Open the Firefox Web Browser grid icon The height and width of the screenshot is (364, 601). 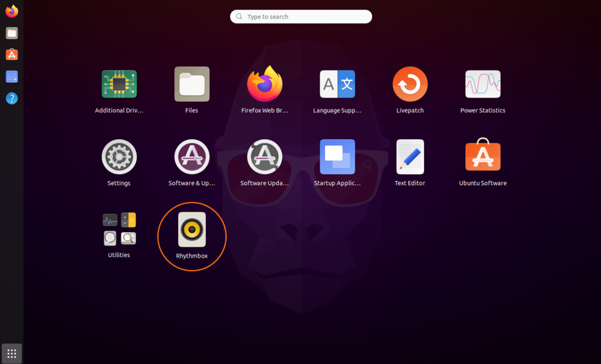[x=265, y=83]
